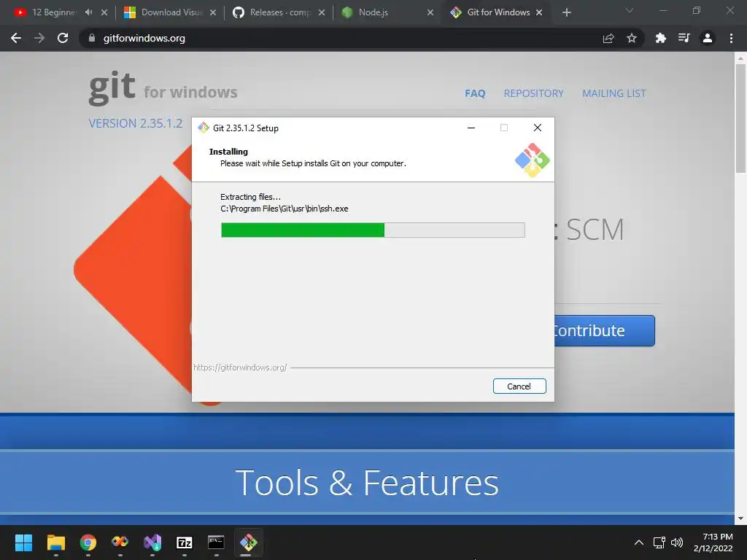Reload the current page
The width and height of the screenshot is (747, 560).
[x=63, y=38]
